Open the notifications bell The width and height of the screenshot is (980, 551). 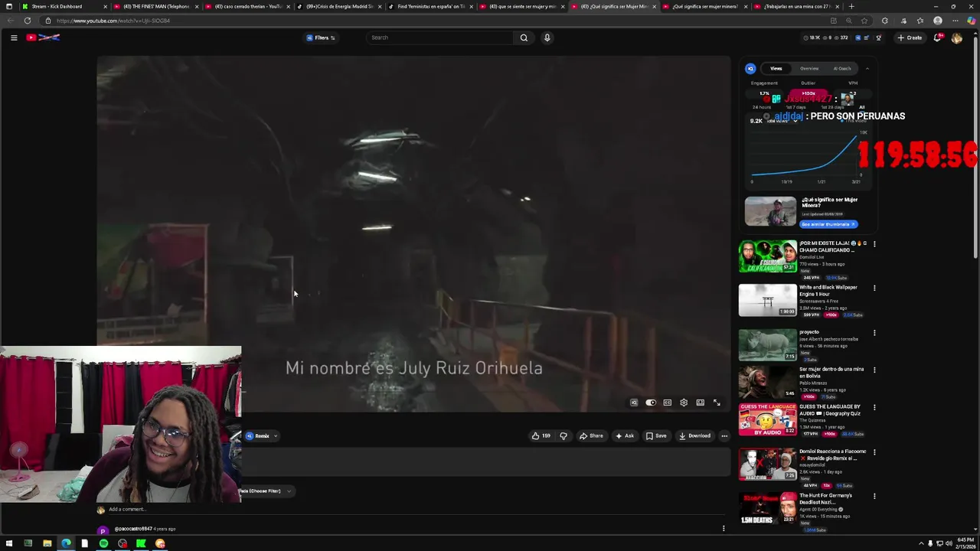937,37
